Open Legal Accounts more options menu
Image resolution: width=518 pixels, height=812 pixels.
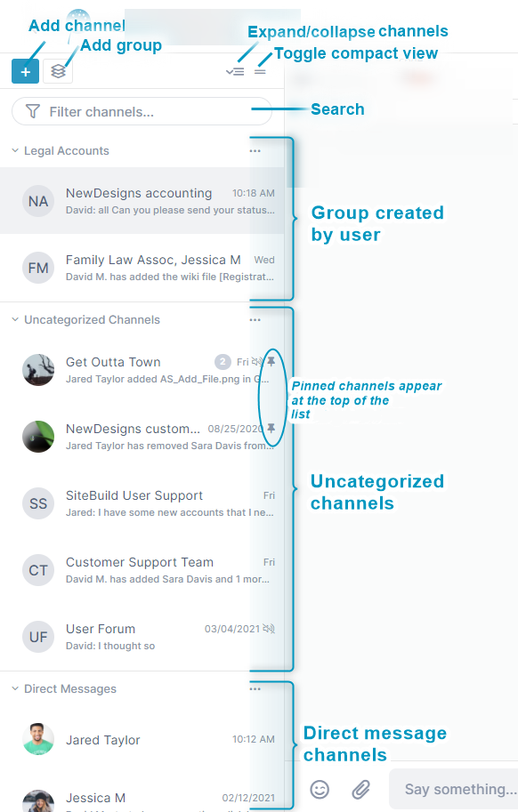click(x=255, y=151)
